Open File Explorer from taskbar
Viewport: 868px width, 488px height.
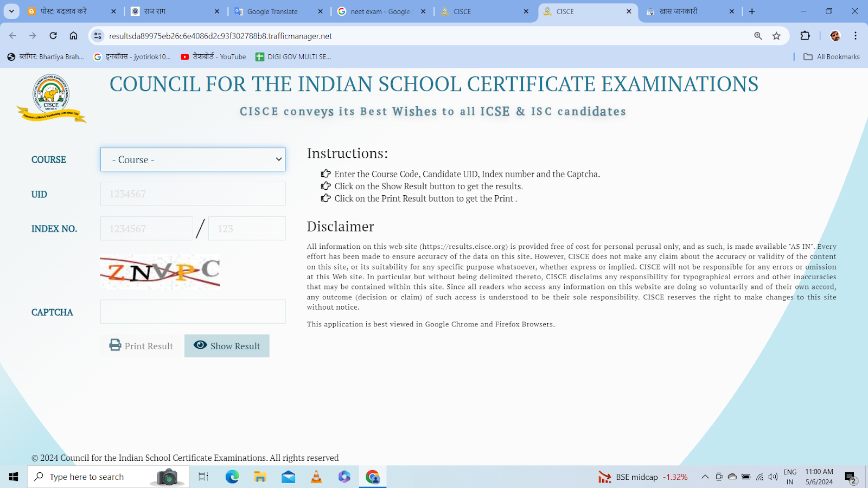260,477
